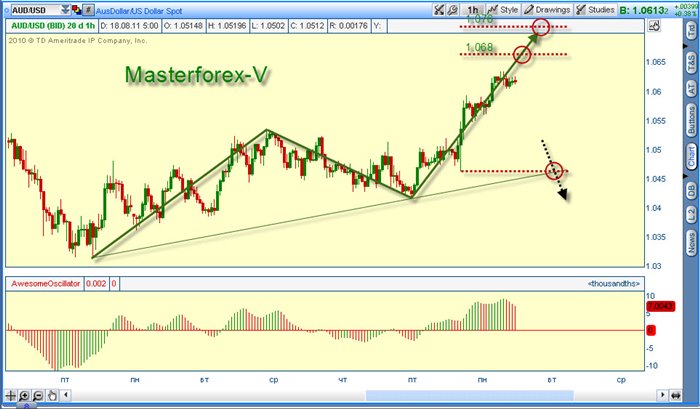Click the colored squares link icon
The height and width of the screenshot is (409, 700).
77,10
